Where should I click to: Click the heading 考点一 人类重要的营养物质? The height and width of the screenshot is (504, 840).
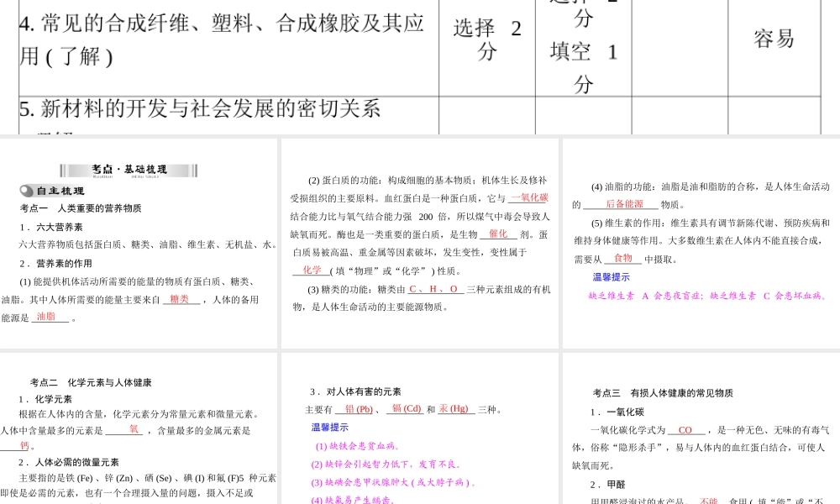coord(81,208)
